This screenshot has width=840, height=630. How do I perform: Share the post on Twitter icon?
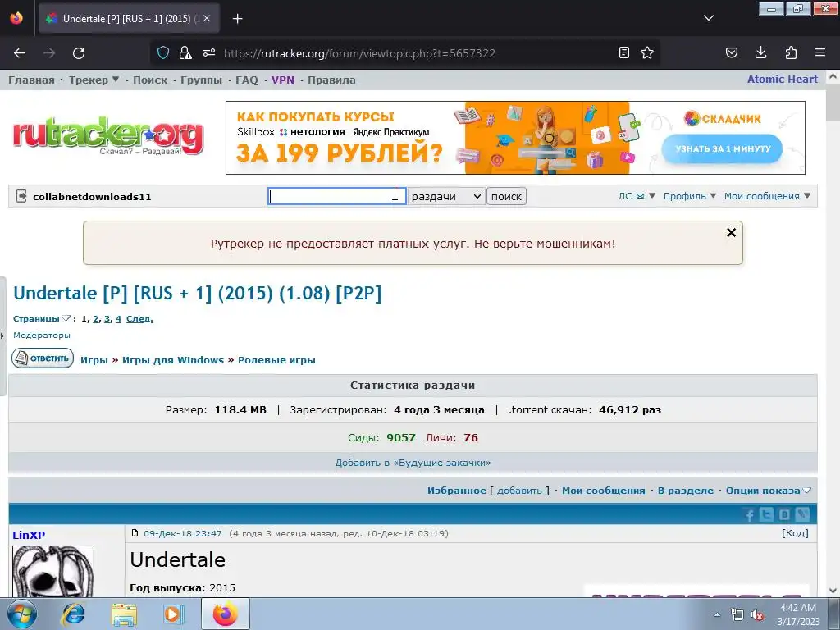coord(767,514)
